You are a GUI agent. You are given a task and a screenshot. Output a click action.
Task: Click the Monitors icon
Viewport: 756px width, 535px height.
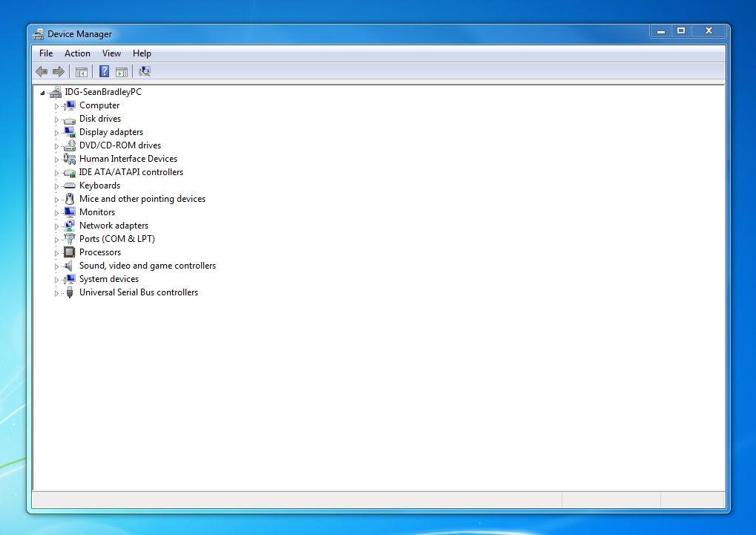click(70, 212)
